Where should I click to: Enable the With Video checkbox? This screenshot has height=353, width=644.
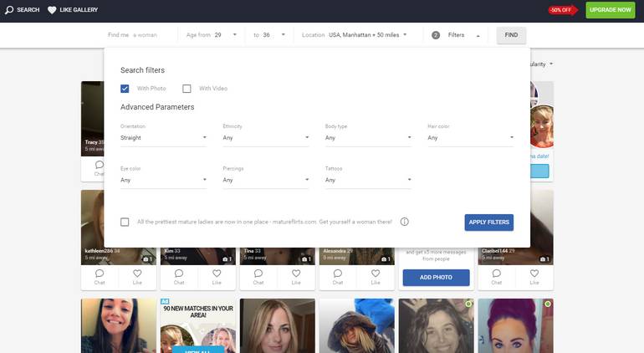click(187, 89)
